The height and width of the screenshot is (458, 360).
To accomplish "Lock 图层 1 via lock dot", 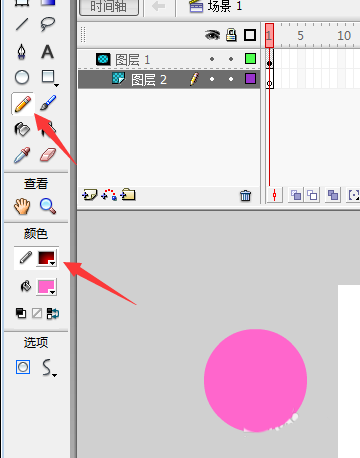I will pos(231,59).
